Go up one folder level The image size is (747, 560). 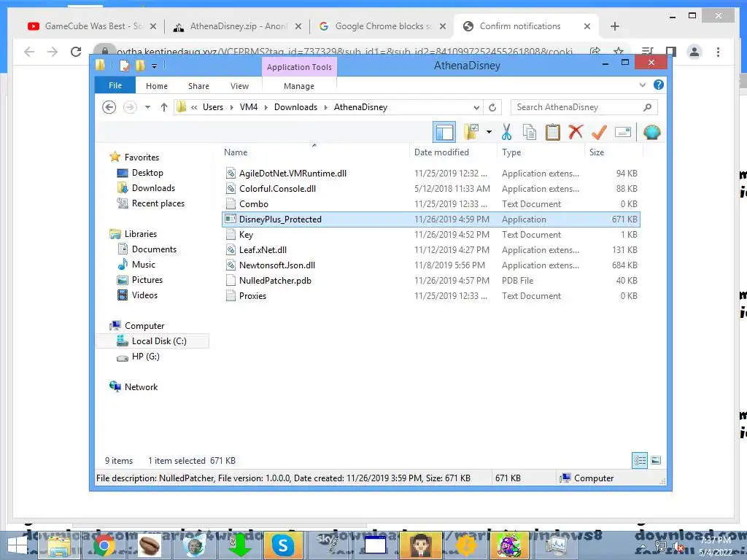(164, 107)
